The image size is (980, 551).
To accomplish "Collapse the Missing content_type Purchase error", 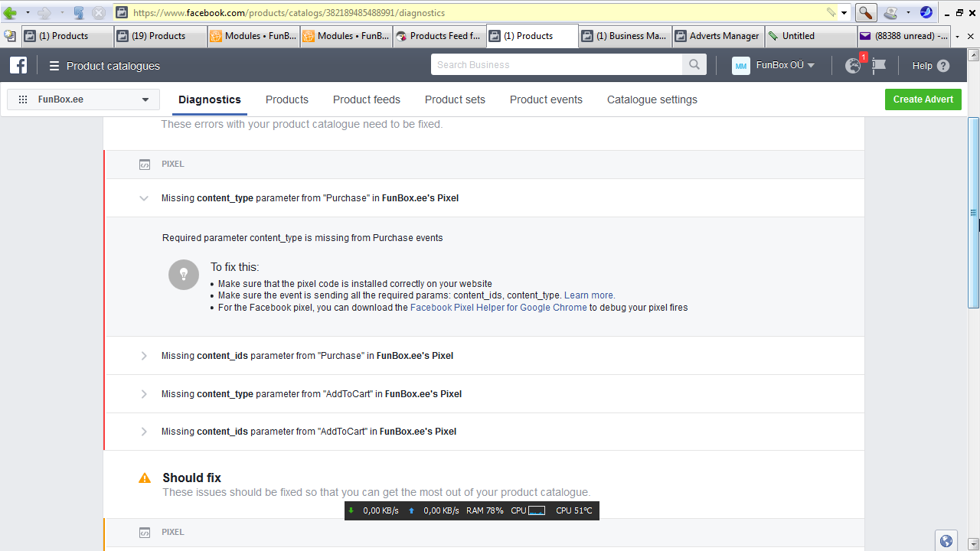I will click(143, 198).
